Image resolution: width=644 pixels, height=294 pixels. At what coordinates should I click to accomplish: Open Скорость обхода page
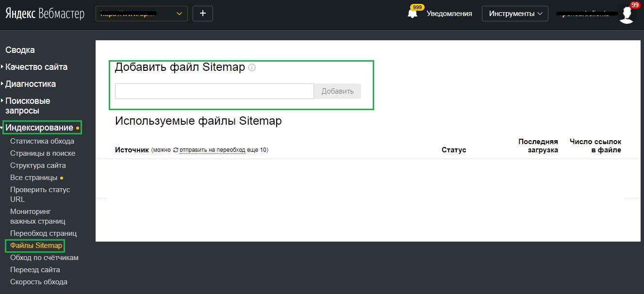click(x=39, y=282)
